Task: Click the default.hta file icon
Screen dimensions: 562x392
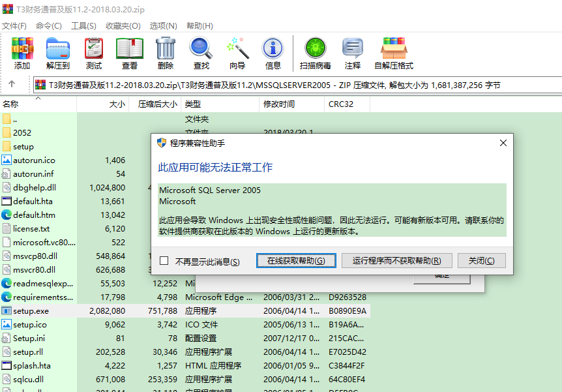Action: [7, 201]
